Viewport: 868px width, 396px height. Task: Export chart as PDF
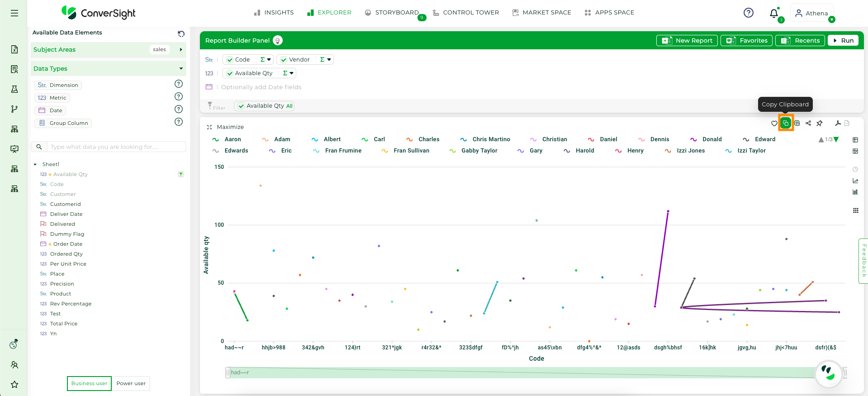838,123
